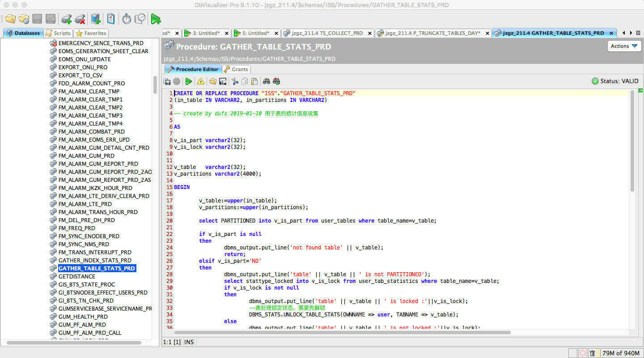644x358 pixels.
Task: Click the green Run procedure icon in editor toolbar
Action: click(x=189, y=81)
